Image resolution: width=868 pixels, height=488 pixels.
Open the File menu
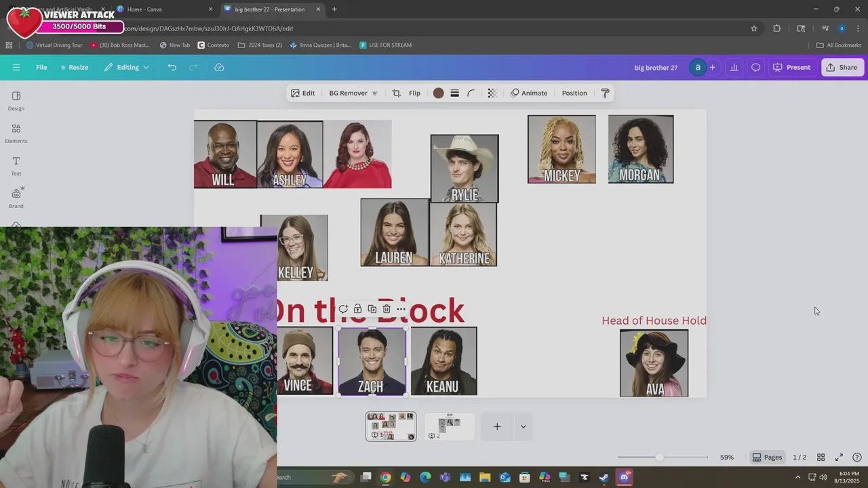tap(41, 67)
